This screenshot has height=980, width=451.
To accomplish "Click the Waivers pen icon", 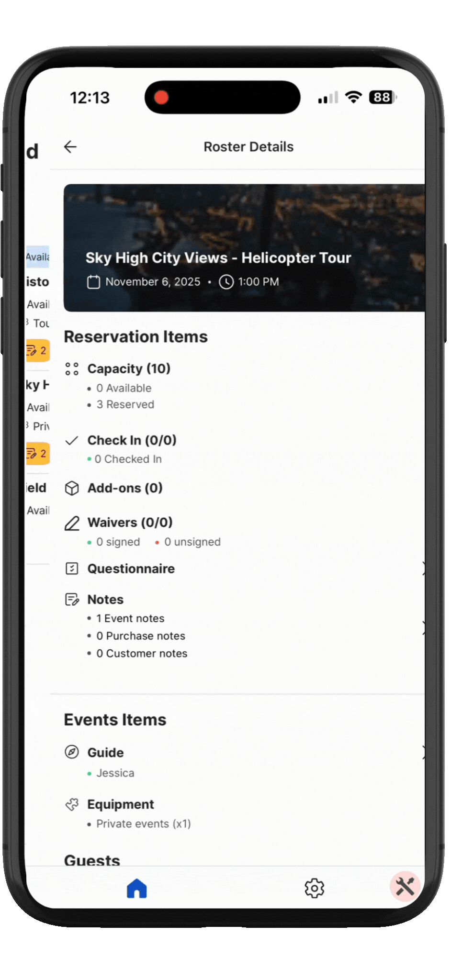I will coord(72,523).
